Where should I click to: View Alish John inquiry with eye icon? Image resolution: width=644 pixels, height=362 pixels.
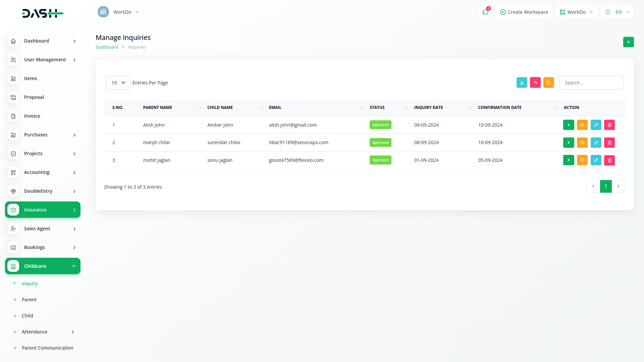point(582,125)
